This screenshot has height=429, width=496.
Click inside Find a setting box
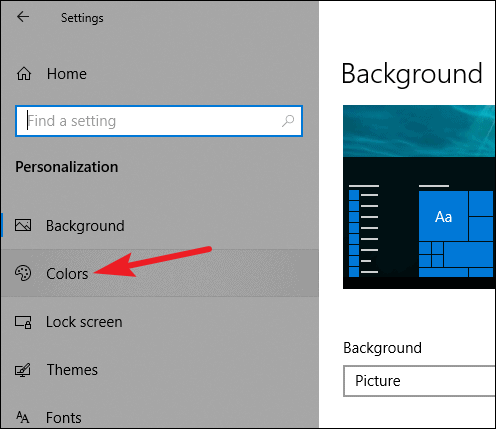click(159, 121)
